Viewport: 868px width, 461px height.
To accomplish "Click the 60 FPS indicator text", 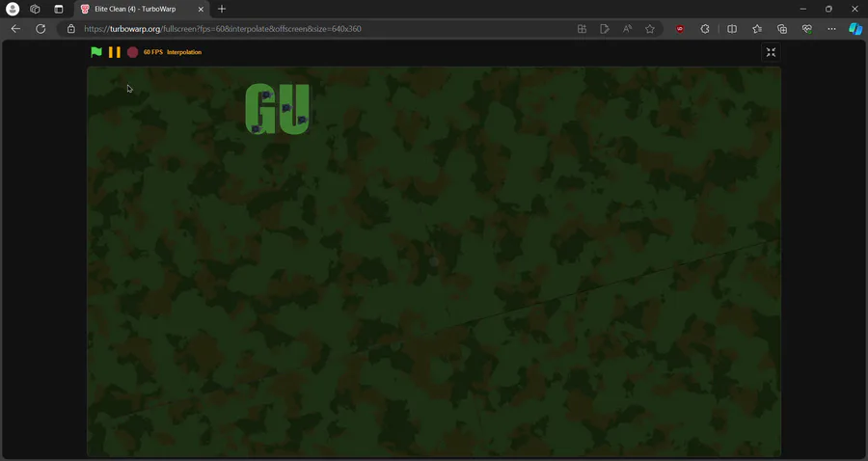I will [153, 52].
